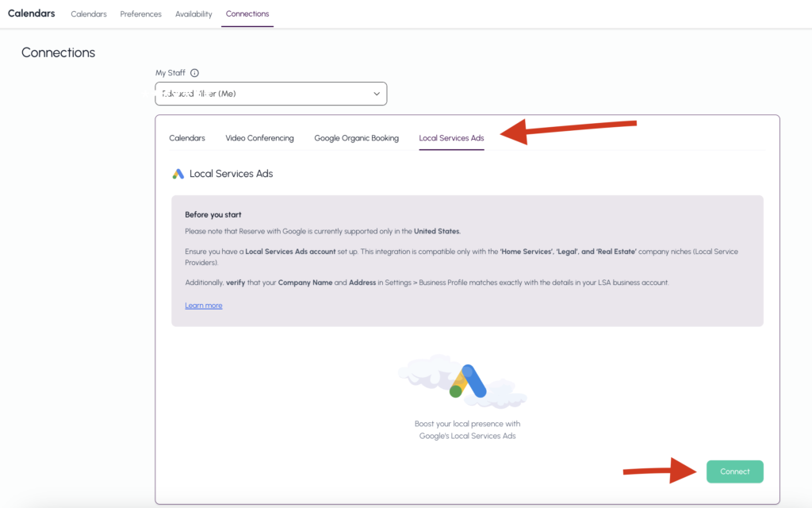Click the Connections page heading

[x=58, y=52]
